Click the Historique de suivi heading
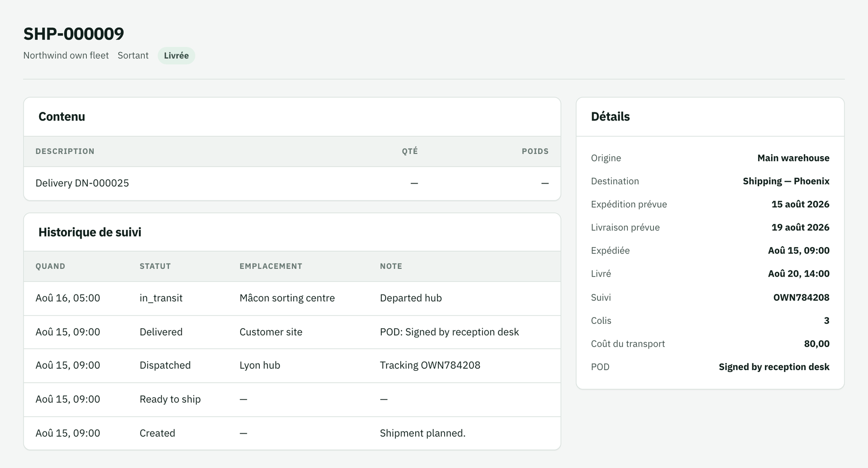868x468 pixels. pyautogui.click(x=90, y=232)
